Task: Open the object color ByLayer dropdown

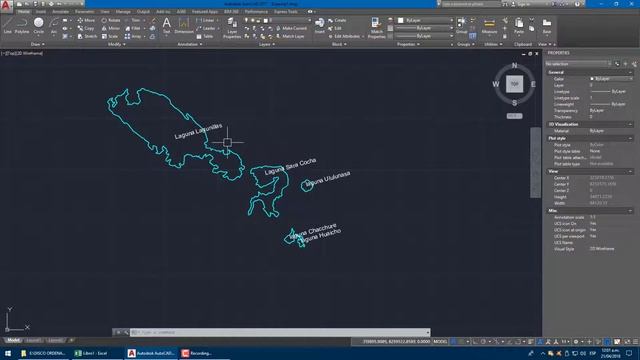Action: [425, 20]
